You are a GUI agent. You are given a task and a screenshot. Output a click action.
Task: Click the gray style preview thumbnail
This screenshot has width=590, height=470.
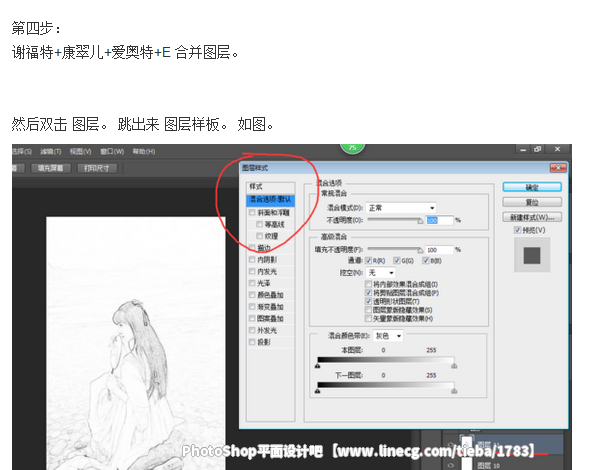[x=532, y=255]
